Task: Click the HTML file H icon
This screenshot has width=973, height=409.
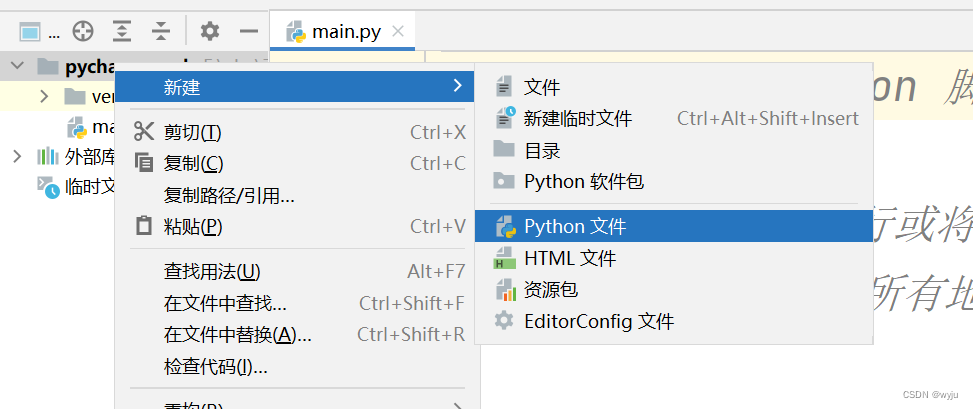Action: coord(504,258)
